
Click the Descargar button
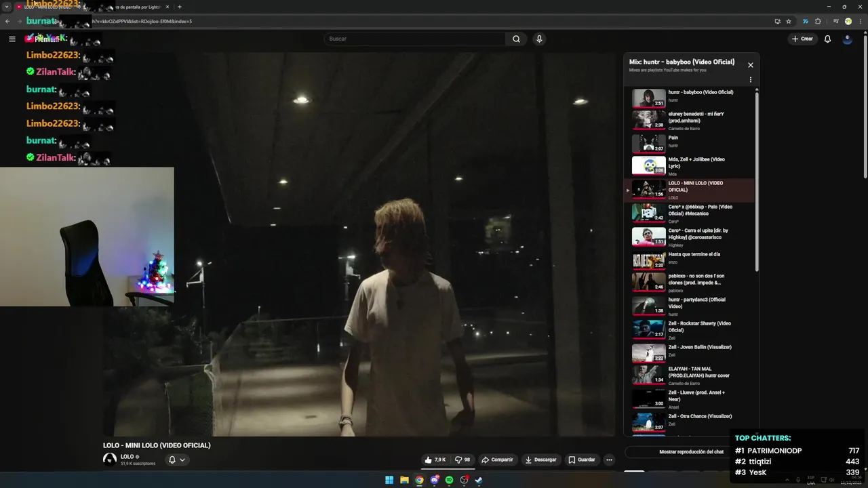point(540,460)
